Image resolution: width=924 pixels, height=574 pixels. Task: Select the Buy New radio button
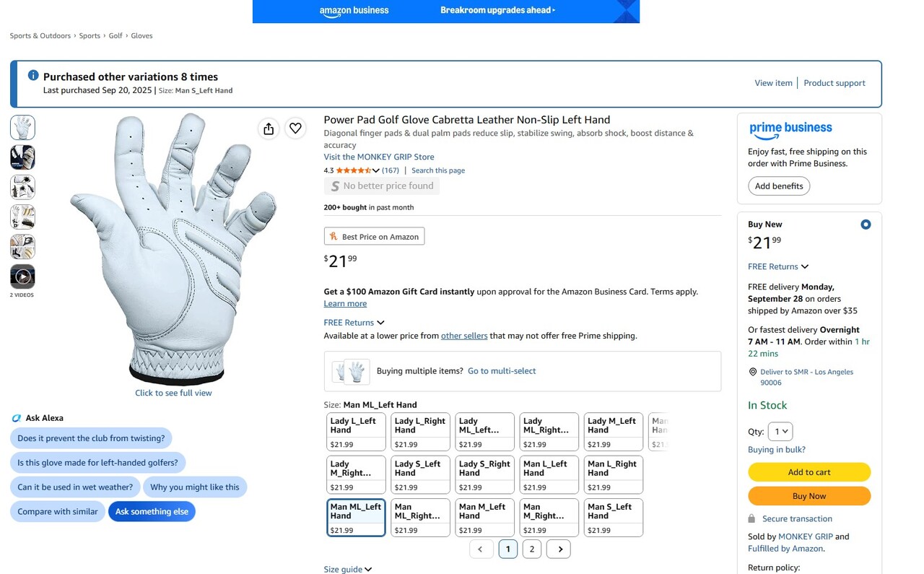[x=866, y=225]
